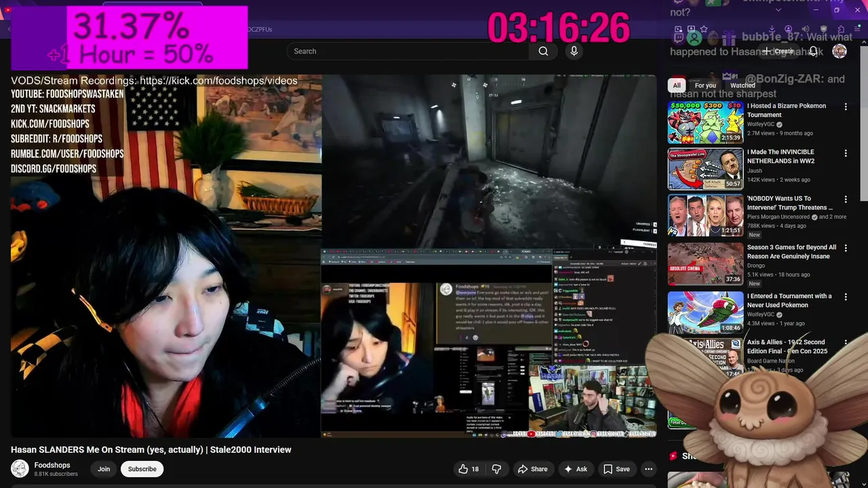Select the Watched filter chip
Screen dimensions: 868x488
tap(743, 85)
